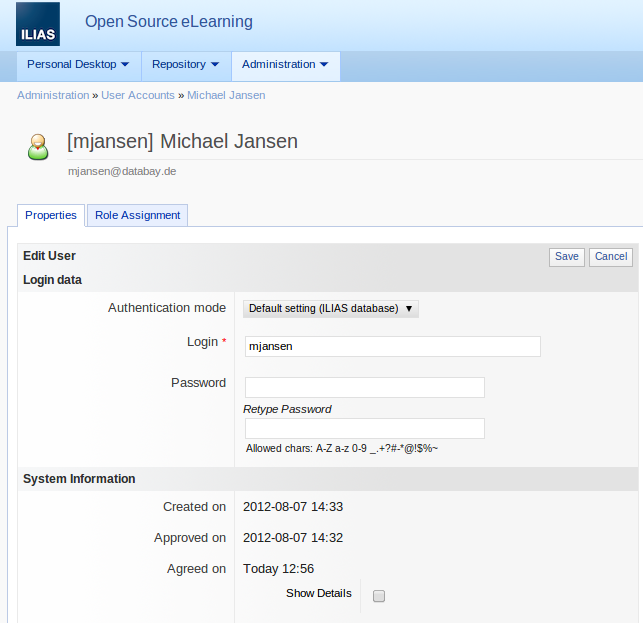Click the Retype Password field
Image resolution: width=643 pixels, height=623 pixels.
click(x=364, y=428)
